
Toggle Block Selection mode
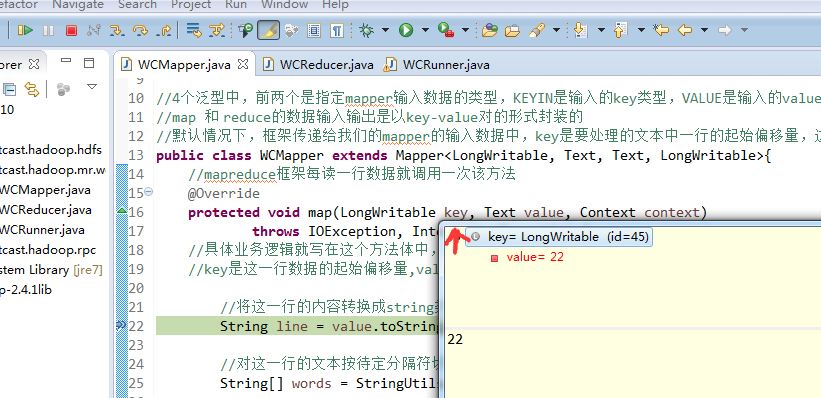click(x=314, y=30)
